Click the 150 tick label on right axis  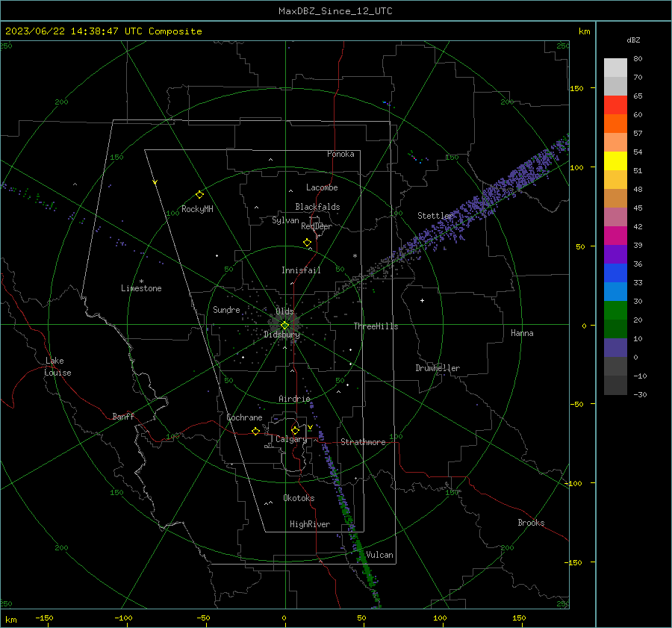[x=577, y=88]
